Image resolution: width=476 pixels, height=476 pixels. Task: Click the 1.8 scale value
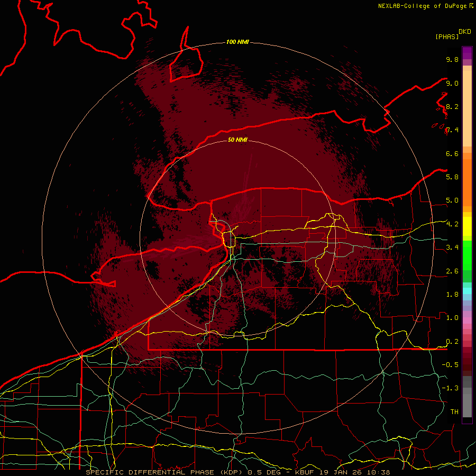point(452,294)
